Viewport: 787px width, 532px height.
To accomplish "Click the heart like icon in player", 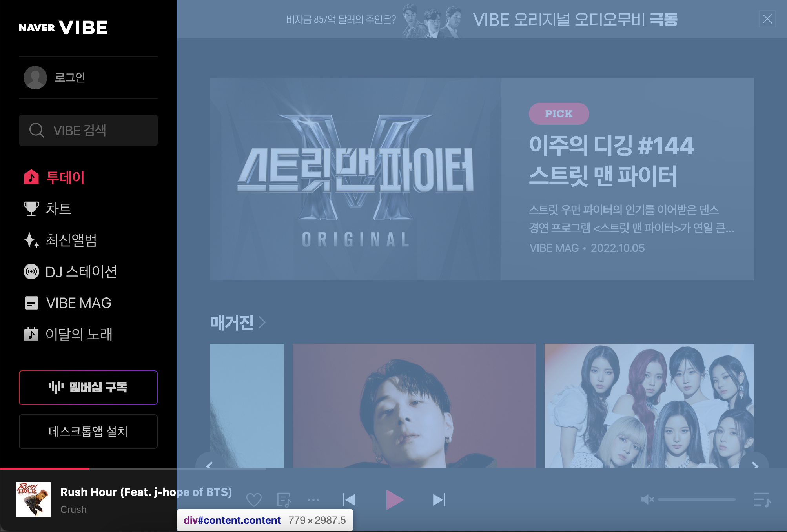I will [x=254, y=500].
